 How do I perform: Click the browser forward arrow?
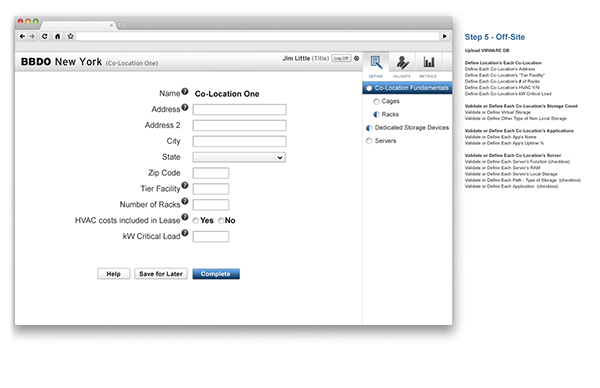point(33,36)
